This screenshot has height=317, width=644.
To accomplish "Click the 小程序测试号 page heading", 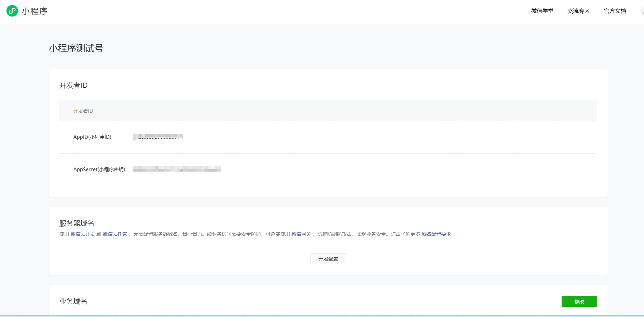I will pos(76,48).
